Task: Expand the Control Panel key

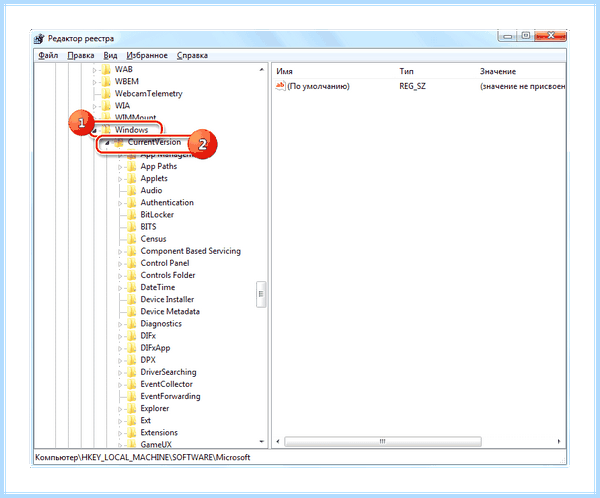Action: (120, 264)
